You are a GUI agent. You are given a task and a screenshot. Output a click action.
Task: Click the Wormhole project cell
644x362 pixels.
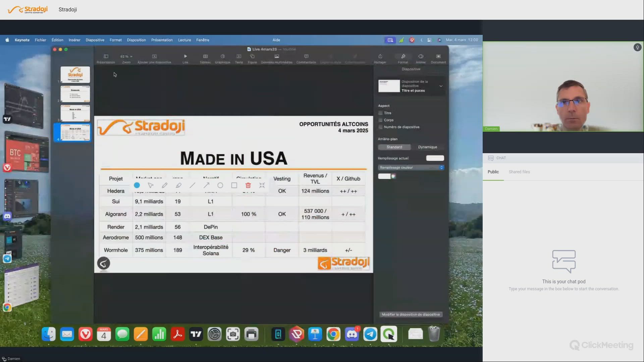(x=116, y=250)
